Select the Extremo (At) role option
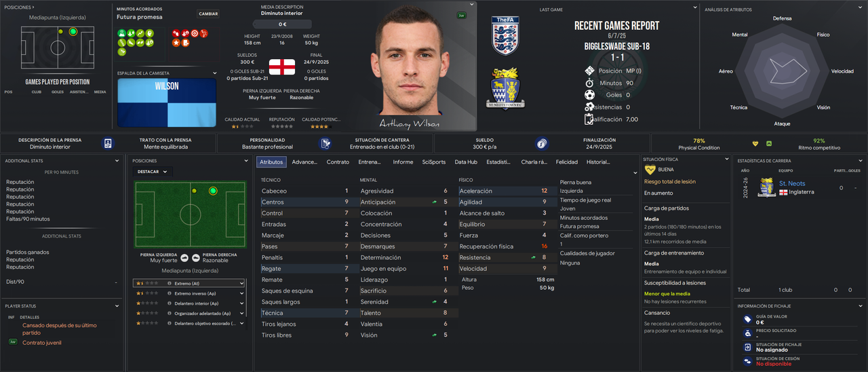 pos(189,283)
